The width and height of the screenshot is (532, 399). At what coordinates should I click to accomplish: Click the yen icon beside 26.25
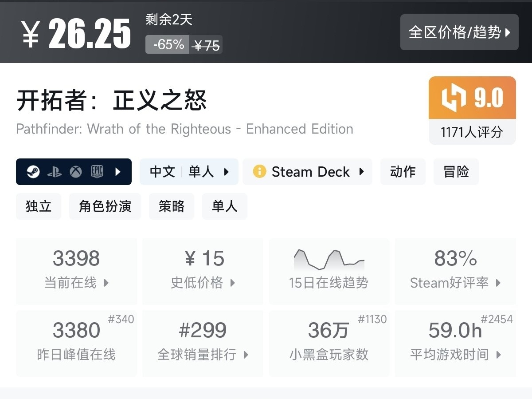click(x=31, y=34)
